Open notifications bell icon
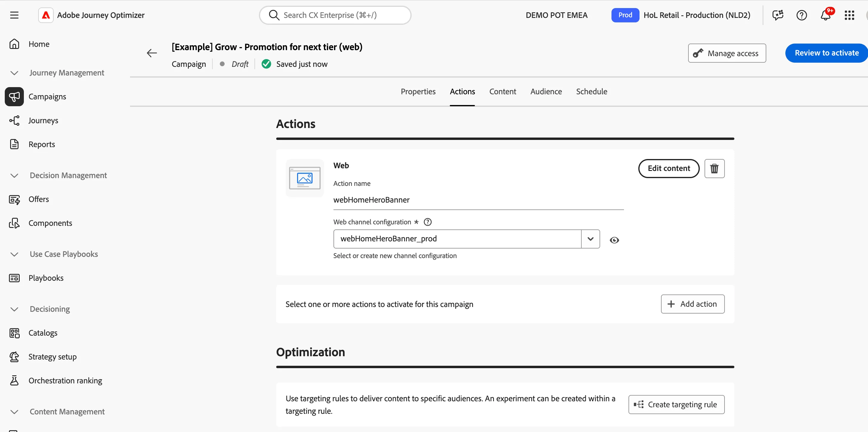The width and height of the screenshot is (868, 432). [x=826, y=15]
